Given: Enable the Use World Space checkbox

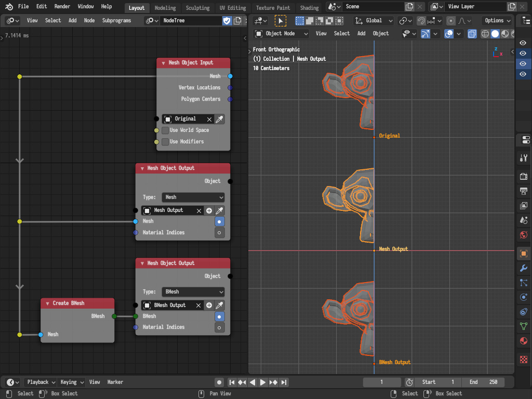Looking at the screenshot, I should click(x=165, y=130).
